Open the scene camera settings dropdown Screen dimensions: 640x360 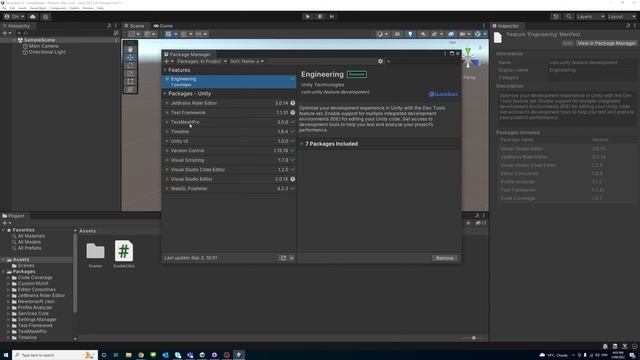(464, 34)
